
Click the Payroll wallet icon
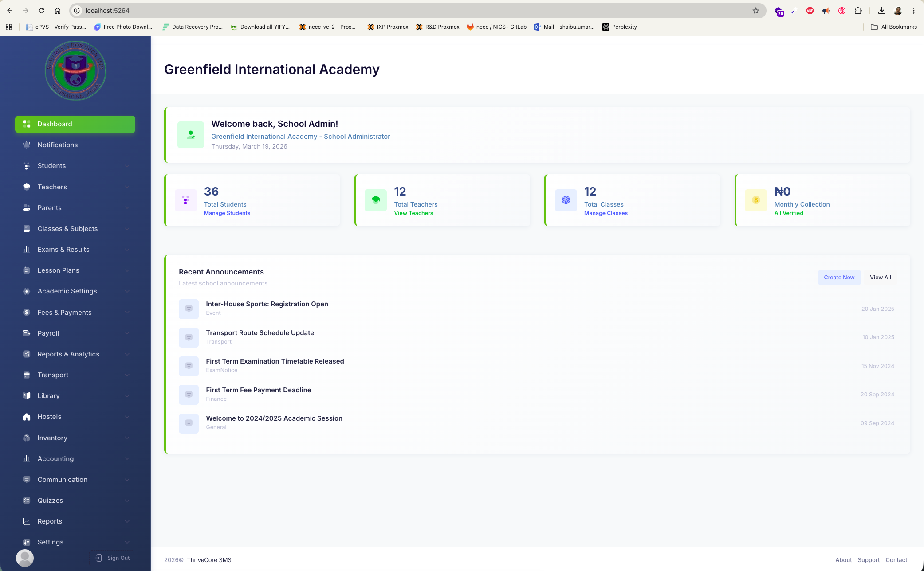point(27,333)
